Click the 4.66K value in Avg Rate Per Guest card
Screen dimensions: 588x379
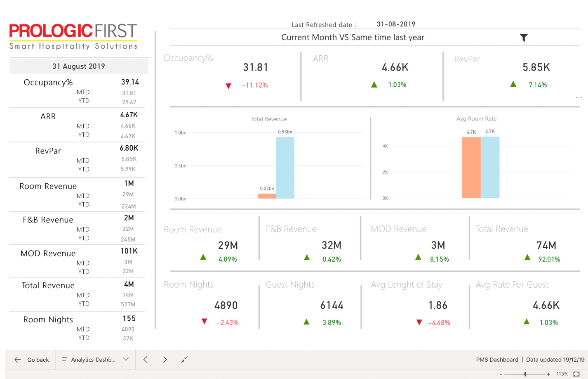(546, 305)
